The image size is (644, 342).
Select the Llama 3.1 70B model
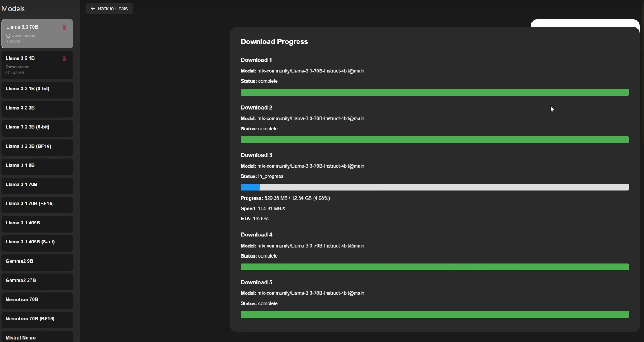(37, 185)
